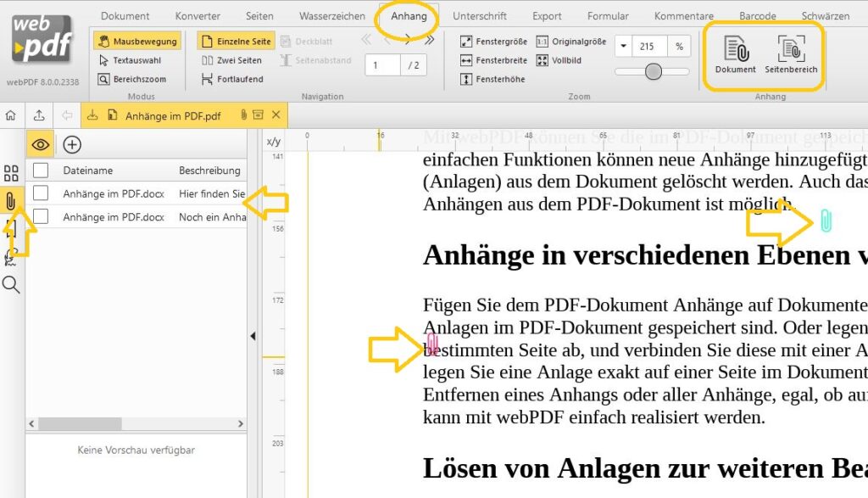
Task: Open the Dokument attachment tool
Action: click(734, 55)
